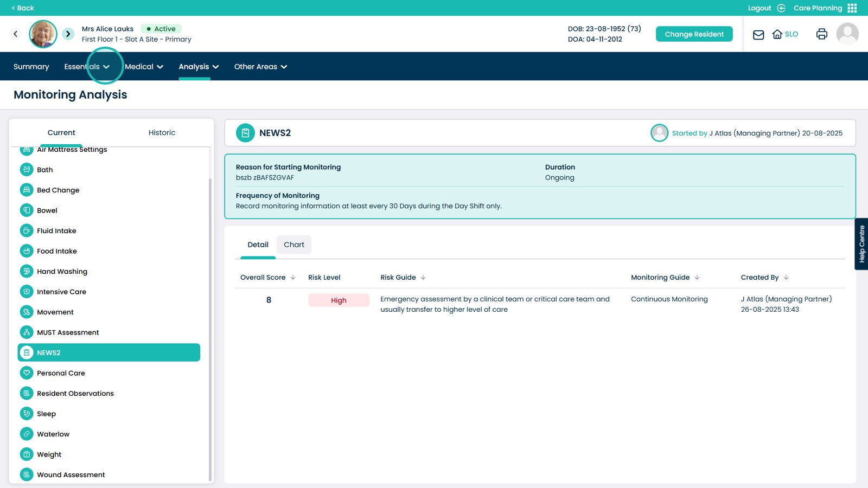Viewport: 868px width, 488px height.
Task: Click the Logout icon
Action: point(781,8)
